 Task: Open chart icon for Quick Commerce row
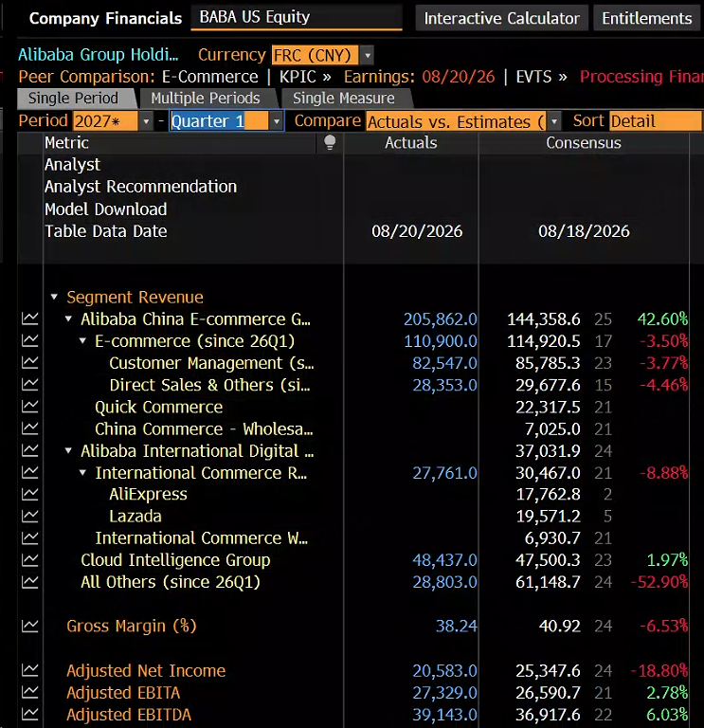pyautogui.click(x=29, y=407)
